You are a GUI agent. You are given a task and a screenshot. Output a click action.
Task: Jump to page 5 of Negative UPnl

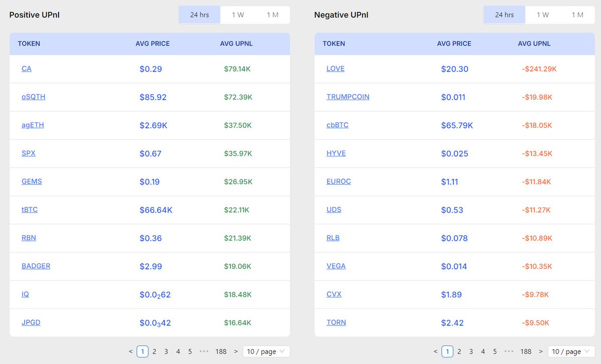495,351
